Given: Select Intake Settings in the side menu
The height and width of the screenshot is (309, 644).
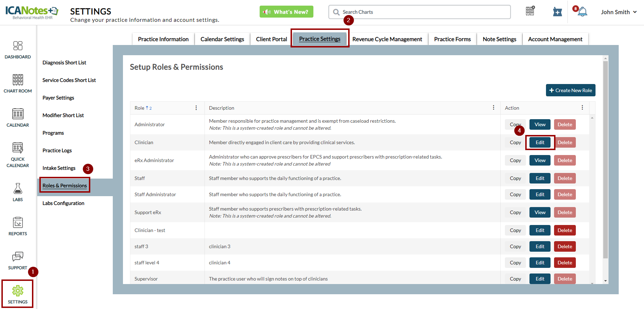Looking at the screenshot, I should 59,168.
